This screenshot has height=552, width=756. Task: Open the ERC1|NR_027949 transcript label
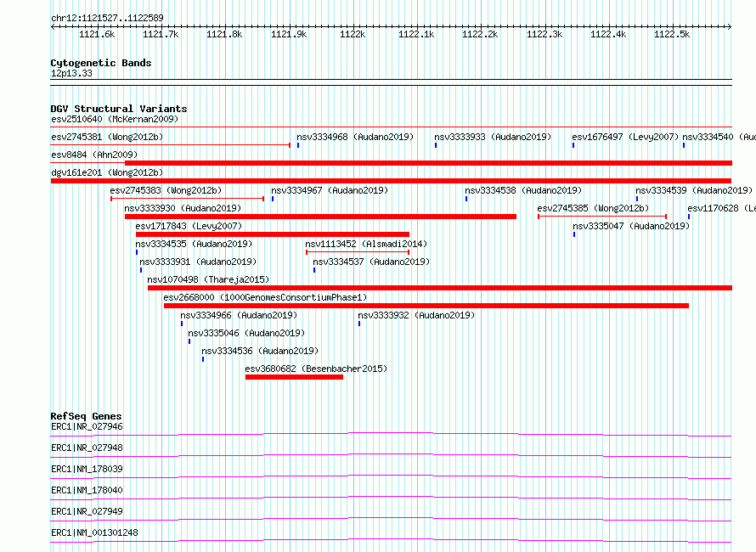coord(87,511)
